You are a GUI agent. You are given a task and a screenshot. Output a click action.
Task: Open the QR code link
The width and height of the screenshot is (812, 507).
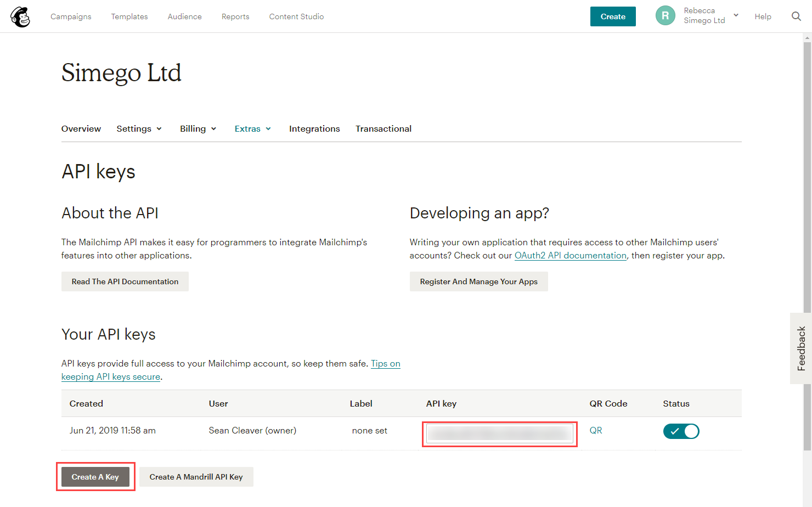coord(596,430)
